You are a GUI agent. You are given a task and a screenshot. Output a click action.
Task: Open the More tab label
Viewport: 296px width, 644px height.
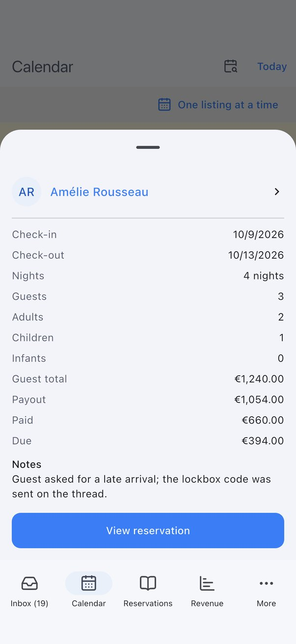pyautogui.click(x=266, y=603)
